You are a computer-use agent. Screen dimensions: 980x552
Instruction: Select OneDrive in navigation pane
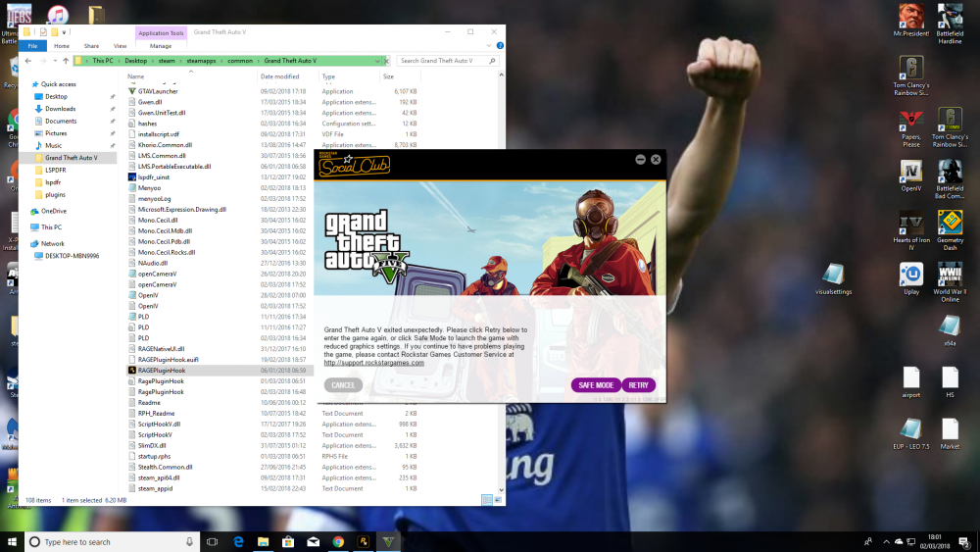pos(53,212)
